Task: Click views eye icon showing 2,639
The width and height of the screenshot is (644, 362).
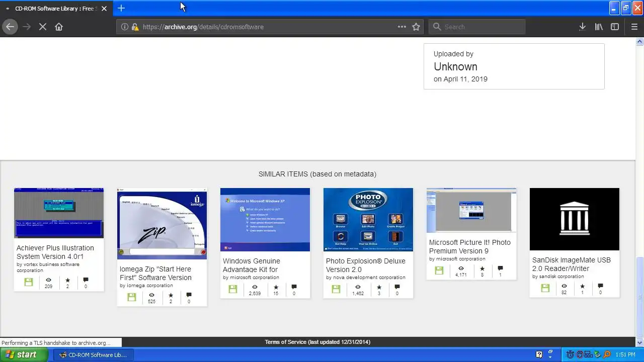Action: 255,287
